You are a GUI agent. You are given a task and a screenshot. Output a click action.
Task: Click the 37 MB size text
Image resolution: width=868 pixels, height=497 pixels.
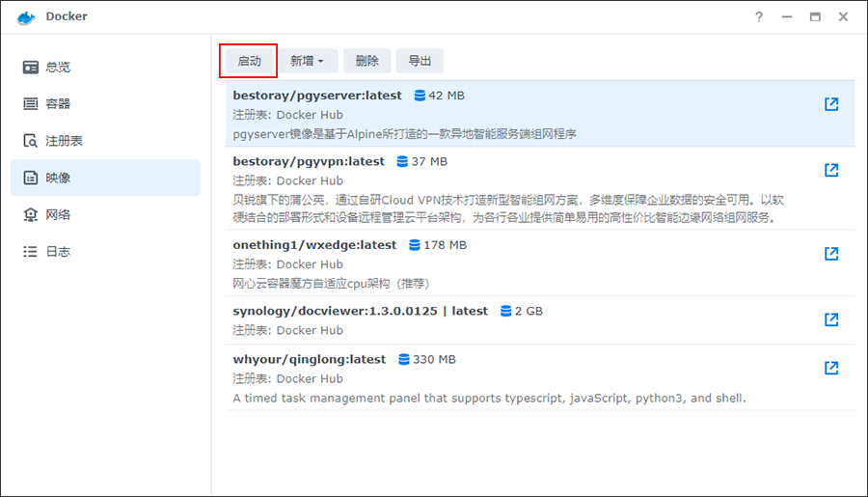pyautogui.click(x=429, y=161)
